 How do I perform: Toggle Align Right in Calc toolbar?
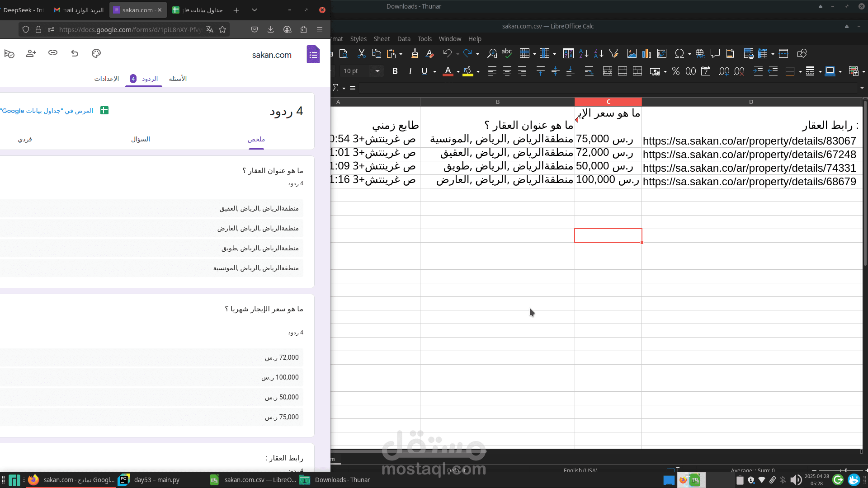pyautogui.click(x=522, y=71)
